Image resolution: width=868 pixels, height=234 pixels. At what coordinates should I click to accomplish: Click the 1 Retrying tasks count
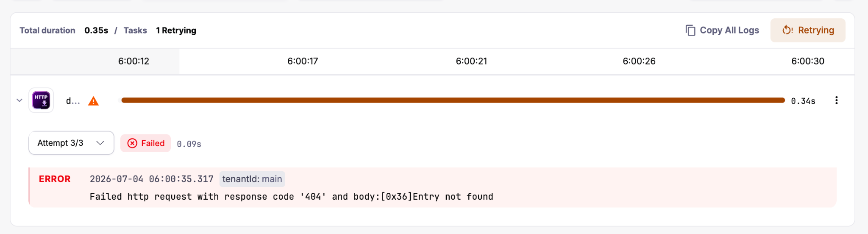coord(176,31)
